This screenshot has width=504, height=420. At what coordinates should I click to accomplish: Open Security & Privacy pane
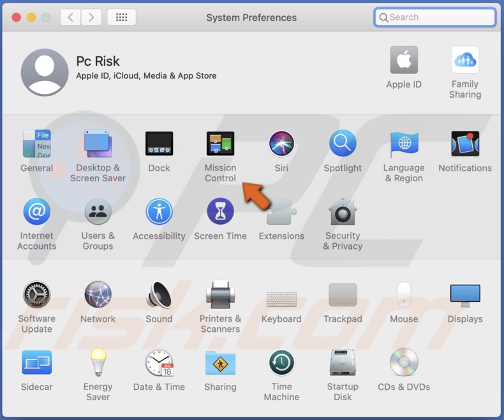coord(343,213)
